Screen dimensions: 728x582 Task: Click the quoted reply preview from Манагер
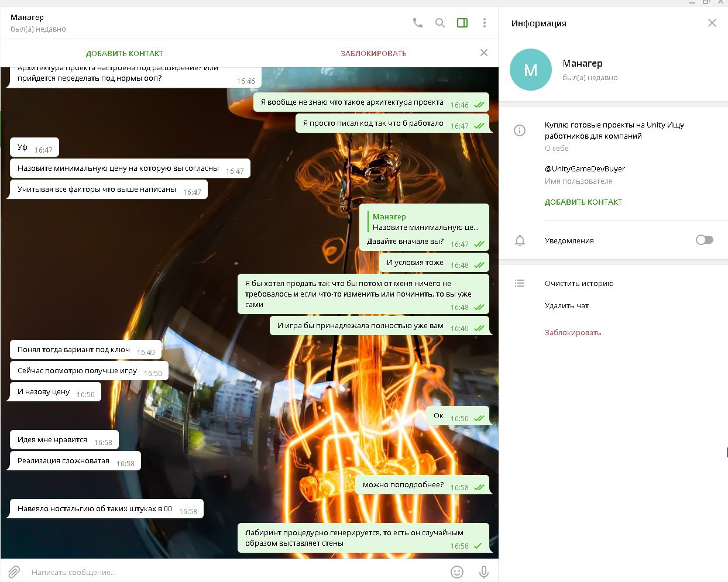click(425, 222)
